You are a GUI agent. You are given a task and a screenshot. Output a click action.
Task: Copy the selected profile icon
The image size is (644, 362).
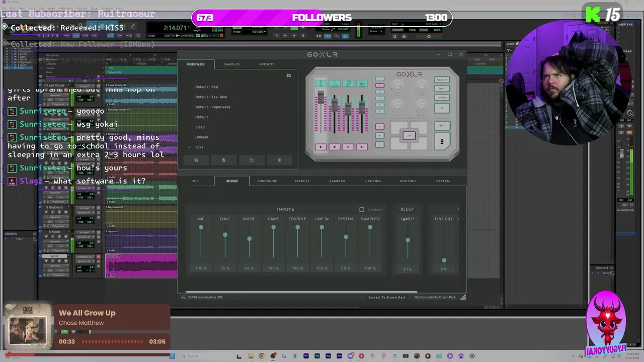252,160
